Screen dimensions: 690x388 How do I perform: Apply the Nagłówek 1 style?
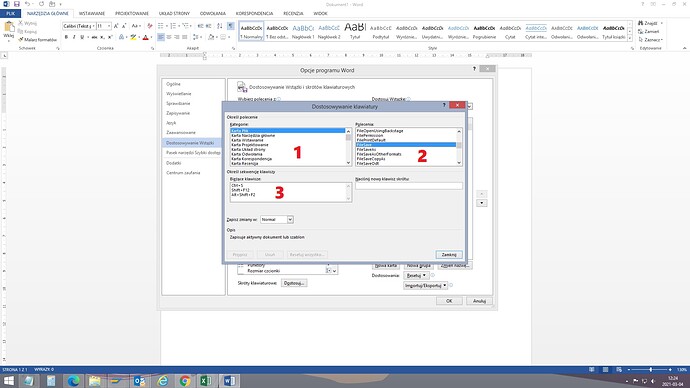point(303,31)
